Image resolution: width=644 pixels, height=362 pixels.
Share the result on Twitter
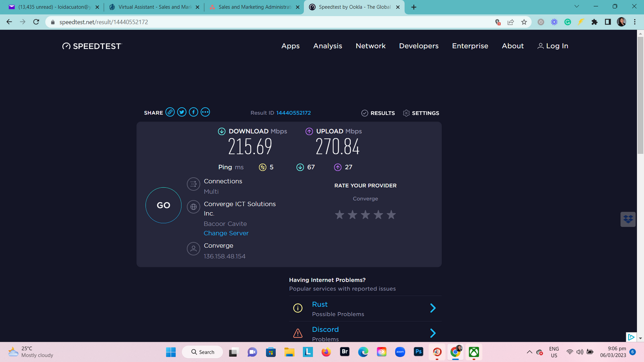click(x=182, y=112)
